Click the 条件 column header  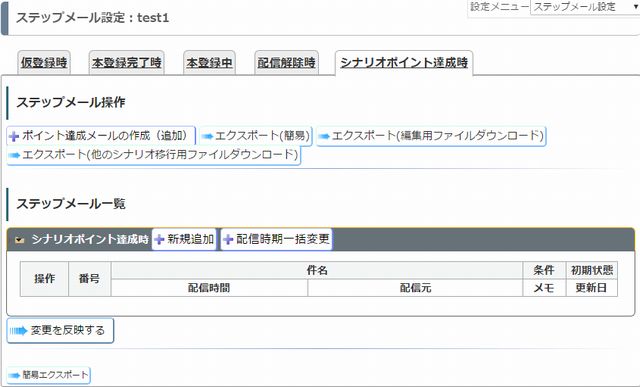click(x=544, y=270)
